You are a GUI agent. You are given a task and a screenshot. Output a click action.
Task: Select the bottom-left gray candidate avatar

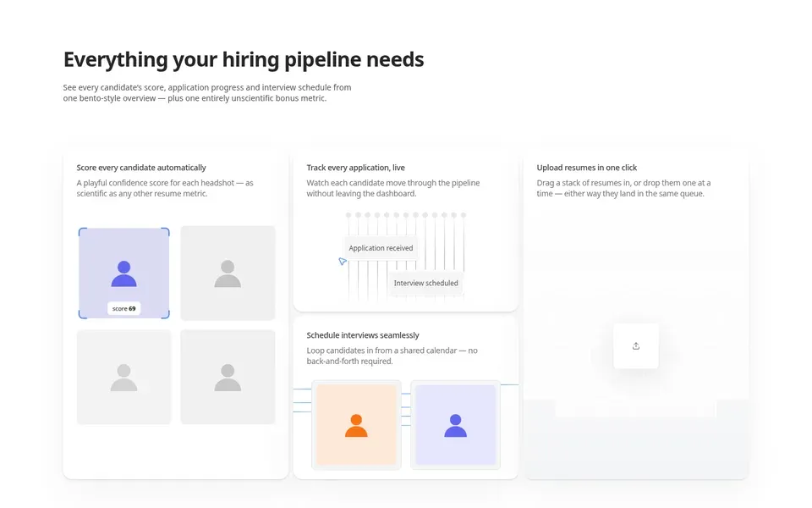point(123,377)
